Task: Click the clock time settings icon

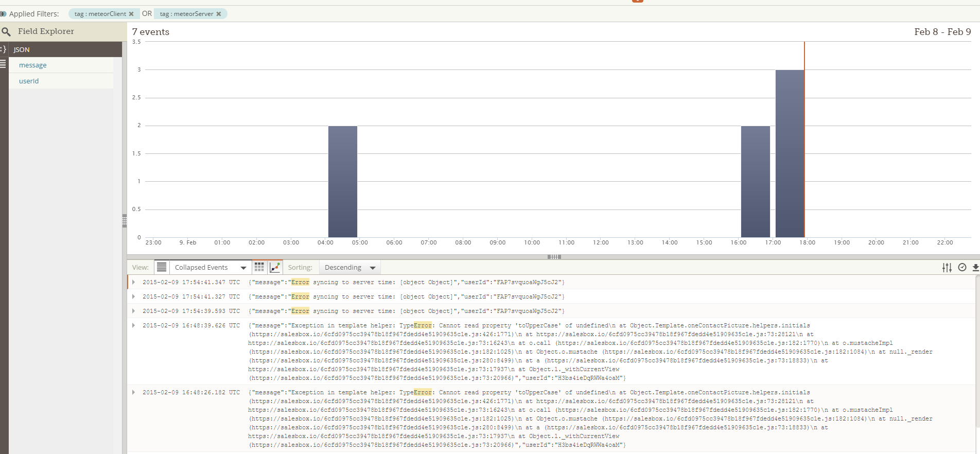Action: pyautogui.click(x=962, y=267)
